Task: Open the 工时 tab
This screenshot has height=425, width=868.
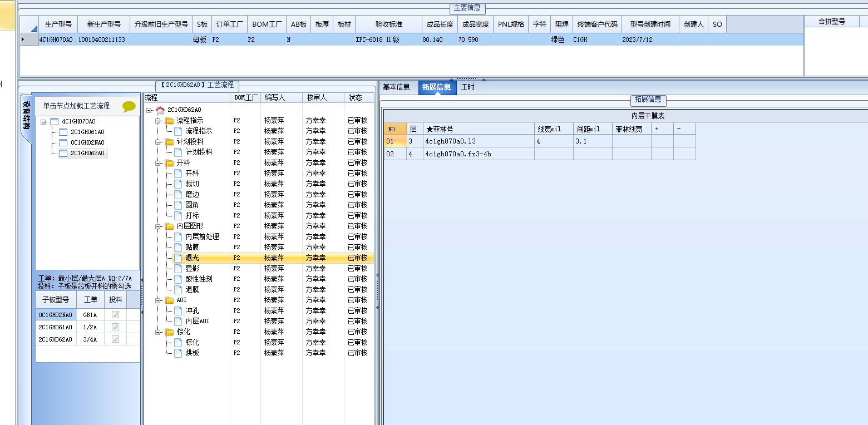Action: 468,87
